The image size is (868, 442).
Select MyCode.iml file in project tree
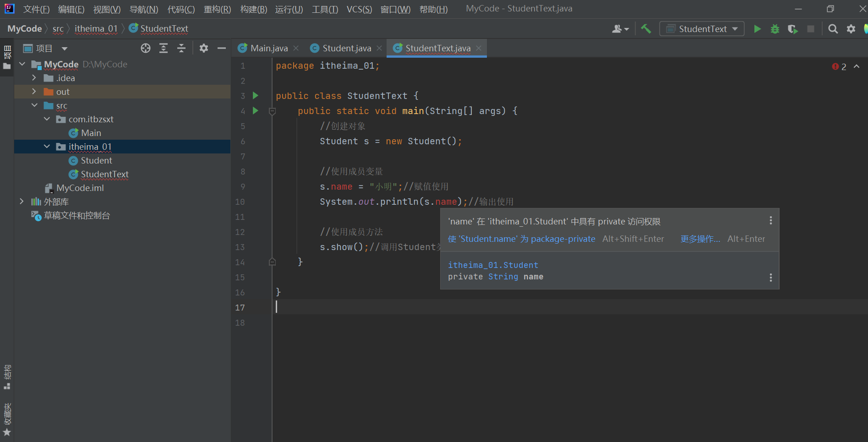click(80, 188)
